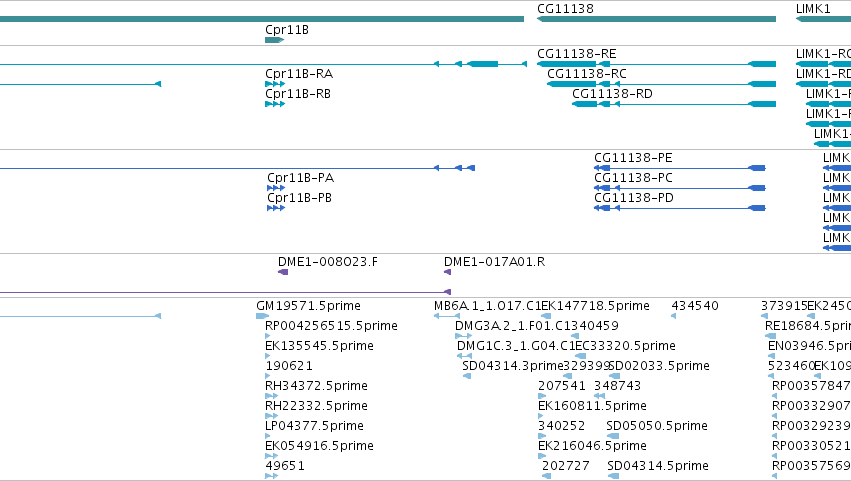
Task: Click the RP004256515.5prime EST label
Action: coord(331,326)
